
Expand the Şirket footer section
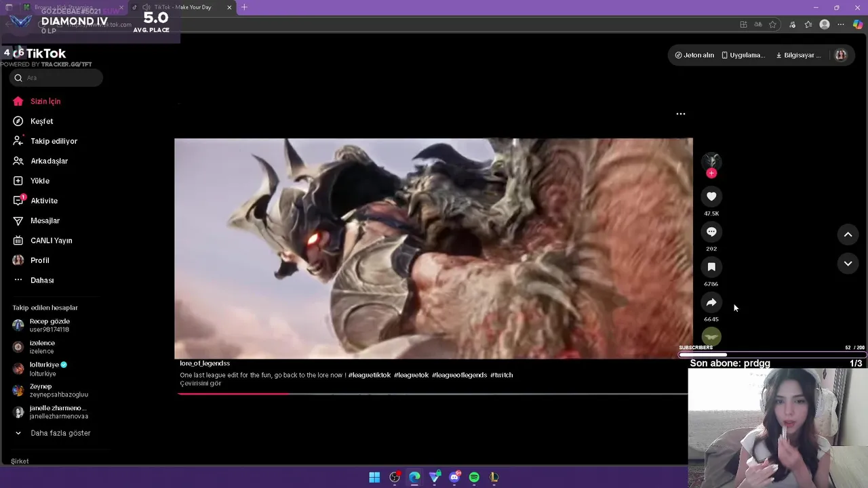click(20, 462)
